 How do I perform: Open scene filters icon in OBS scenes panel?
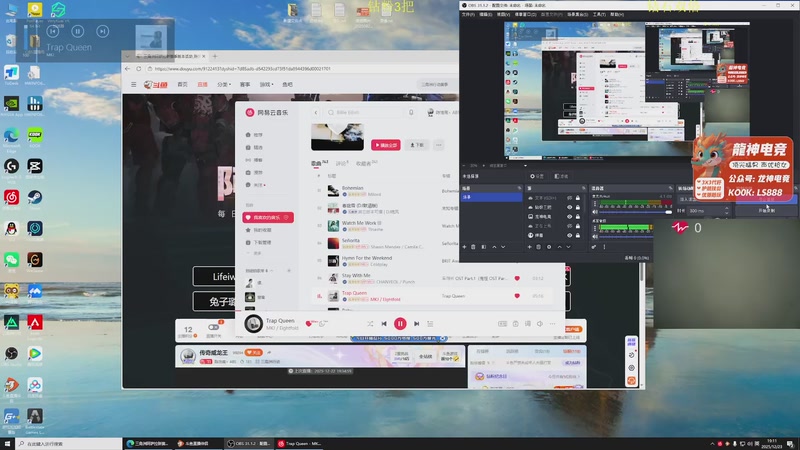(484, 247)
